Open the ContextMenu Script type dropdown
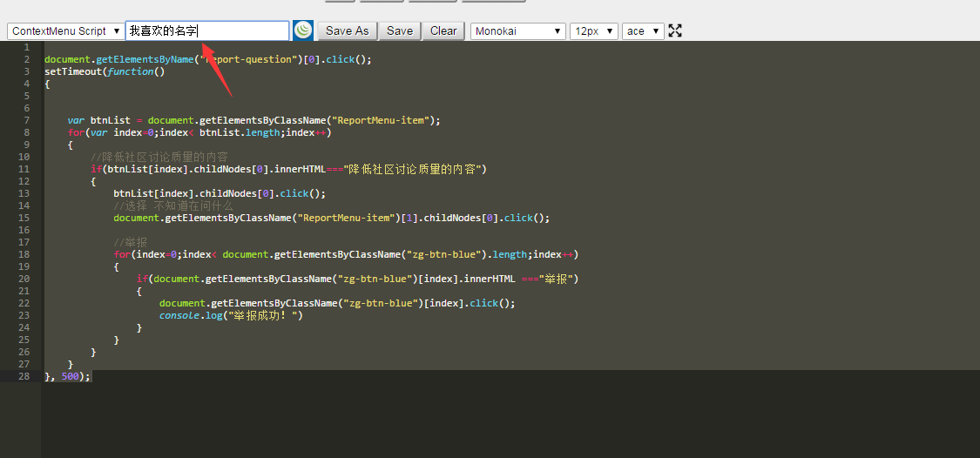The image size is (980, 458). coord(65,31)
